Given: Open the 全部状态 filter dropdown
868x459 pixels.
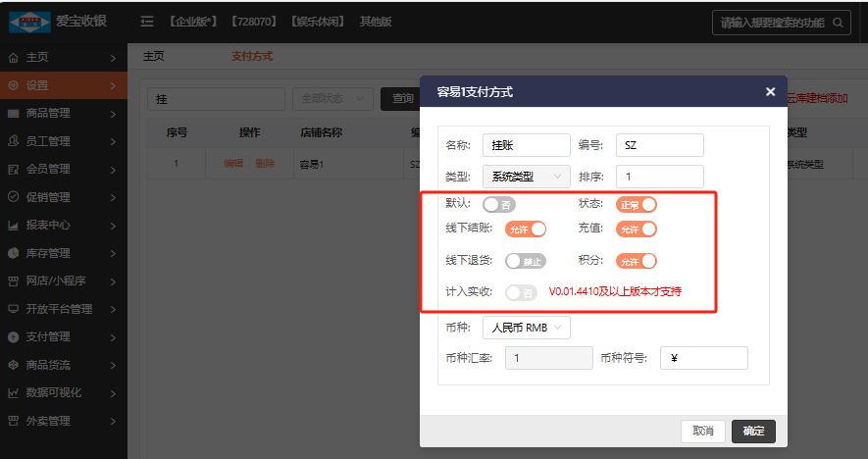Looking at the screenshot, I should [x=332, y=98].
